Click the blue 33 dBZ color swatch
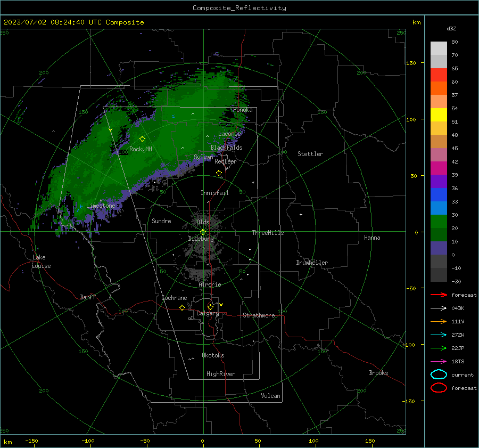This screenshot has height=448, width=479. click(439, 194)
